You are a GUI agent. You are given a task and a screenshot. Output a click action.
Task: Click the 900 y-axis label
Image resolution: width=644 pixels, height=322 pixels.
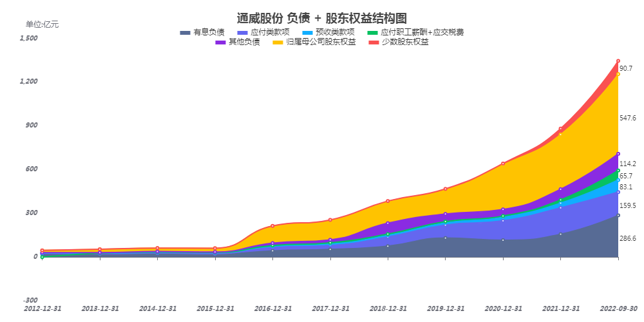coord(32,126)
